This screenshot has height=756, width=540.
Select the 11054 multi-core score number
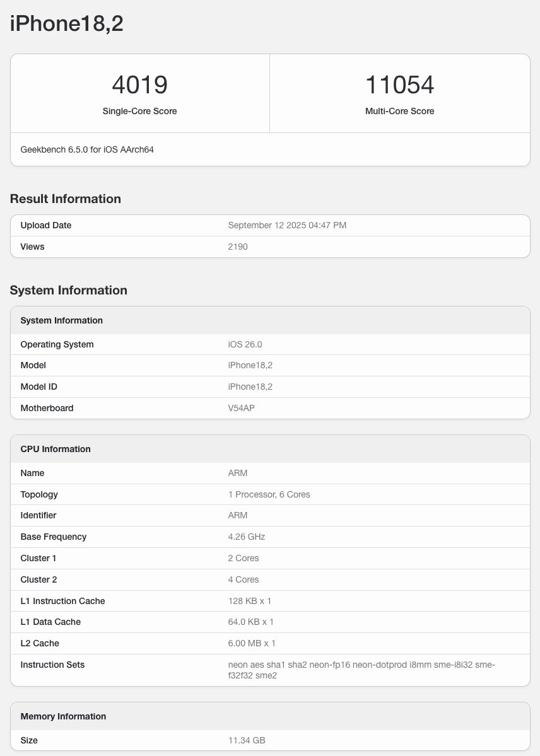click(399, 85)
